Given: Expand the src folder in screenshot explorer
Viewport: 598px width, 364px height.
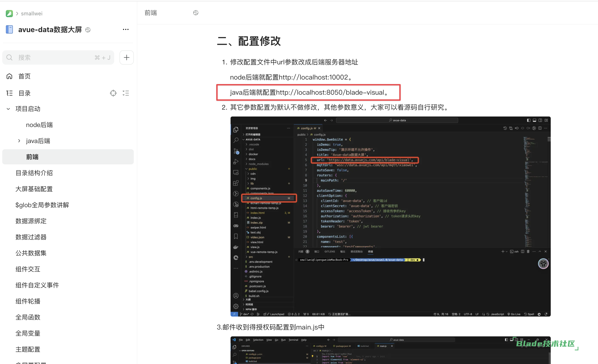Looking at the screenshot, I should pos(250,257).
